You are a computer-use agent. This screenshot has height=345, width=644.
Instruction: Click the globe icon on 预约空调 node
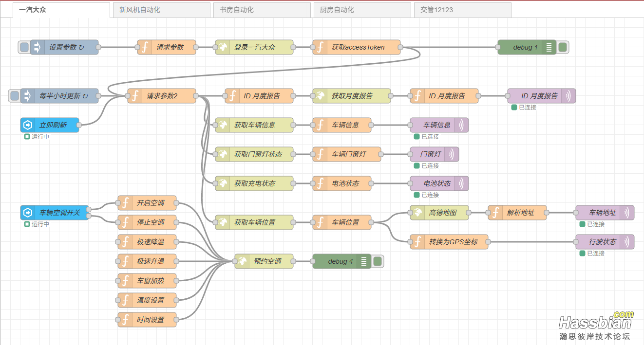coord(242,261)
